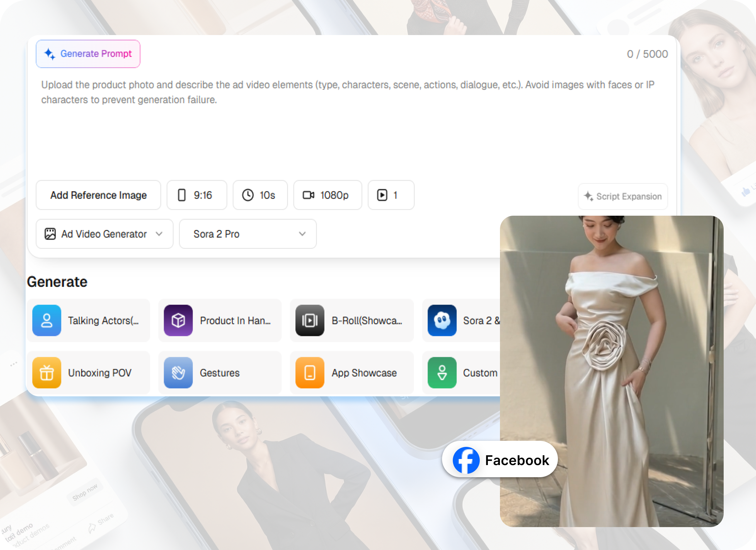Image resolution: width=756 pixels, height=550 pixels.
Task: Click the camera icon beside 1080p
Action: [x=309, y=195]
